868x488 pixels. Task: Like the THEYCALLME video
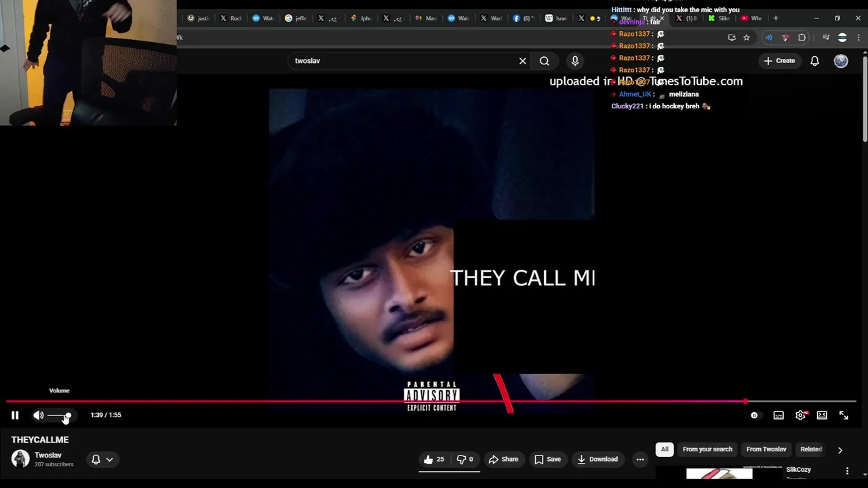(434, 460)
